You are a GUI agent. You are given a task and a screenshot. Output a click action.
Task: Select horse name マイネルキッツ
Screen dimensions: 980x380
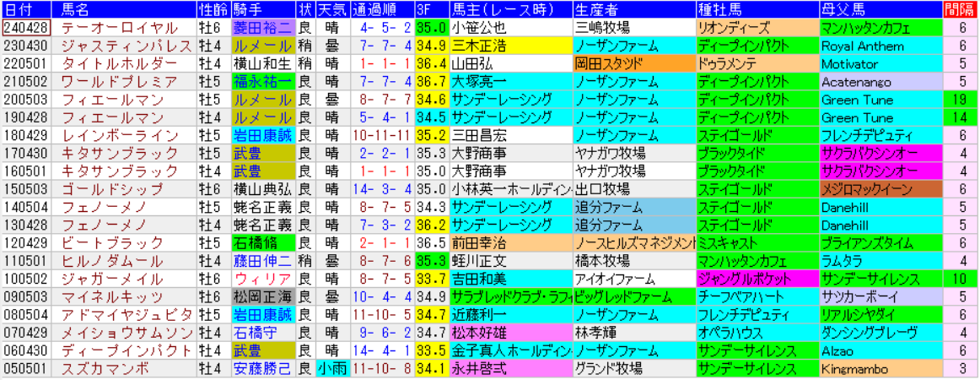pyautogui.click(x=110, y=296)
